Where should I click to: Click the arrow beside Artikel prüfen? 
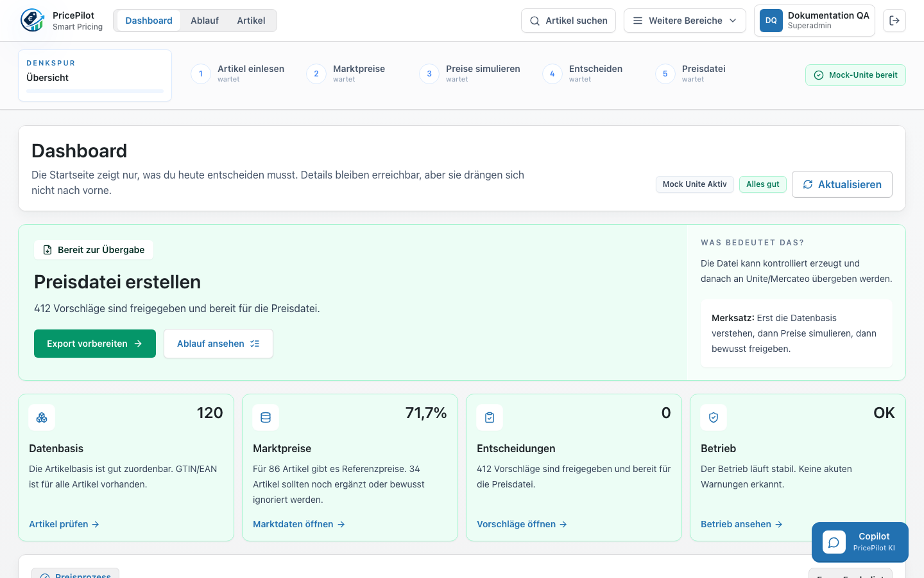tap(96, 524)
